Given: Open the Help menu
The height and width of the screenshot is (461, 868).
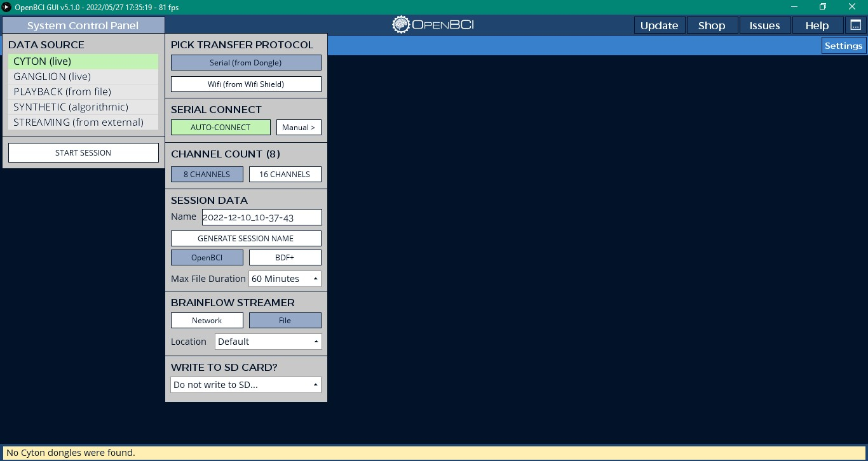Looking at the screenshot, I should tap(817, 25).
